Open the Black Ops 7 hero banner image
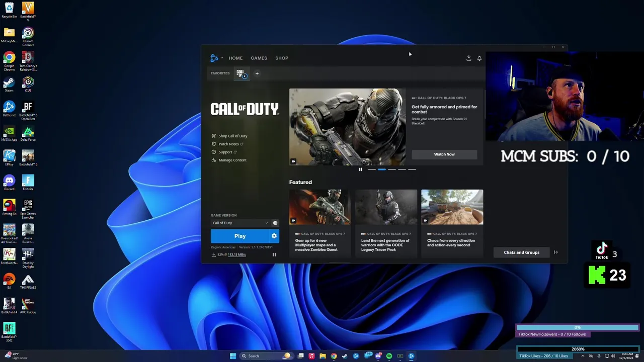 click(x=347, y=127)
